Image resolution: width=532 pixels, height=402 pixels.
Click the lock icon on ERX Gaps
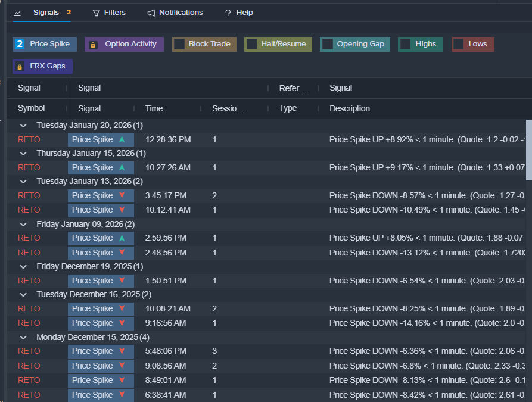(20, 66)
